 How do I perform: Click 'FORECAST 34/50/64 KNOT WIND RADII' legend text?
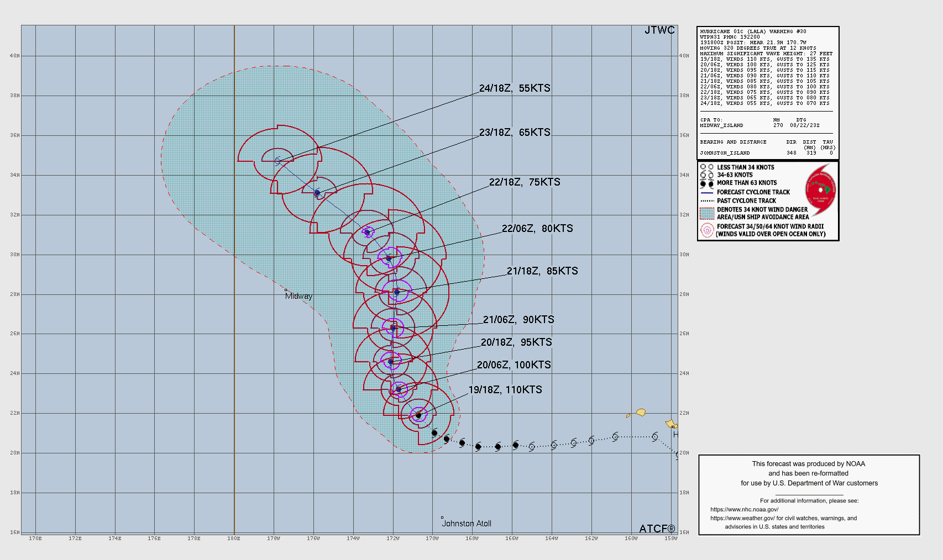[x=771, y=226]
